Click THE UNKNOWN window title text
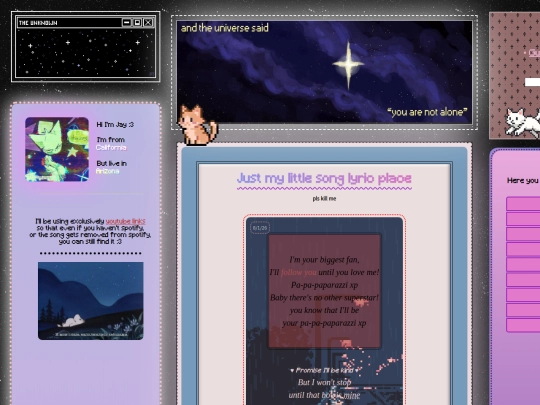Screen dimensions: 540x405 pos(38,23)
